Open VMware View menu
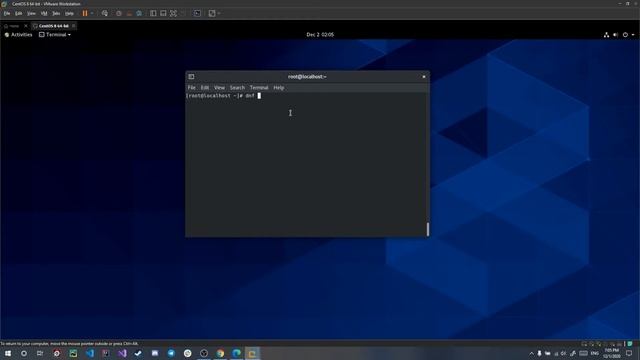Viewport: 640px width, 360px height. (31, 13)
